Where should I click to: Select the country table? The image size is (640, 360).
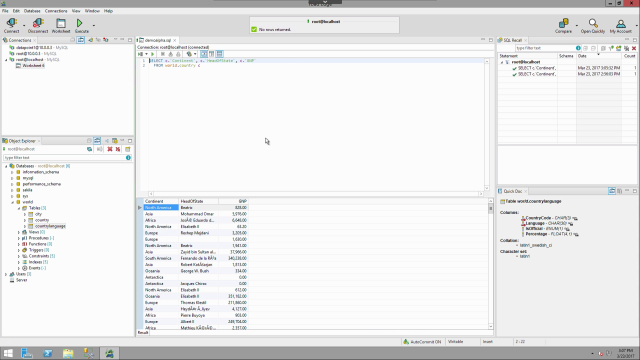tap(39, 220)
